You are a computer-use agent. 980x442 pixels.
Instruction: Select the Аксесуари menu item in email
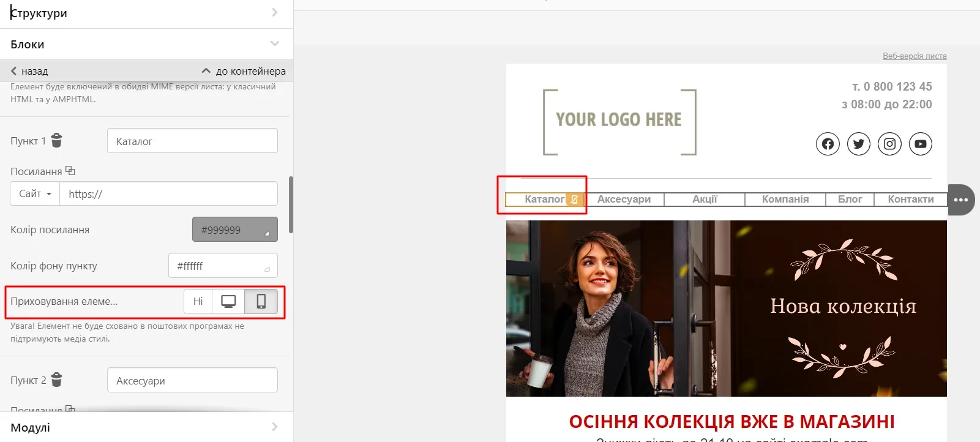pos(624,199)
